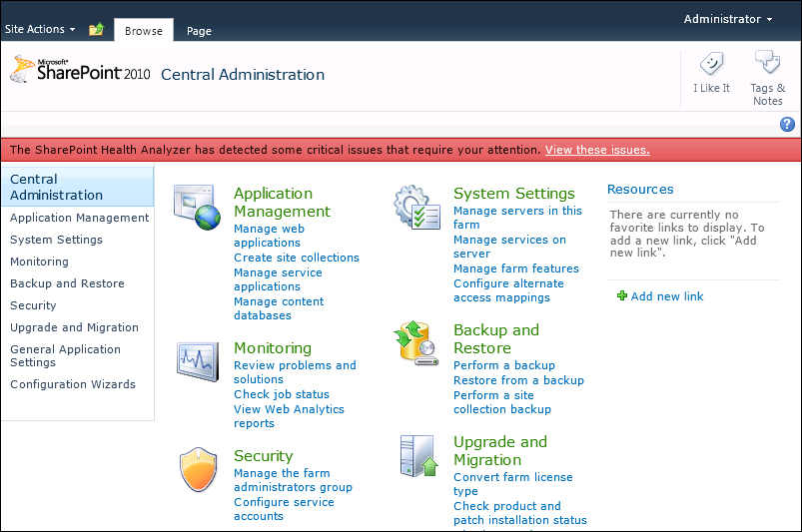
Task: Click Manage content databases link
Action: coord(279,308)
